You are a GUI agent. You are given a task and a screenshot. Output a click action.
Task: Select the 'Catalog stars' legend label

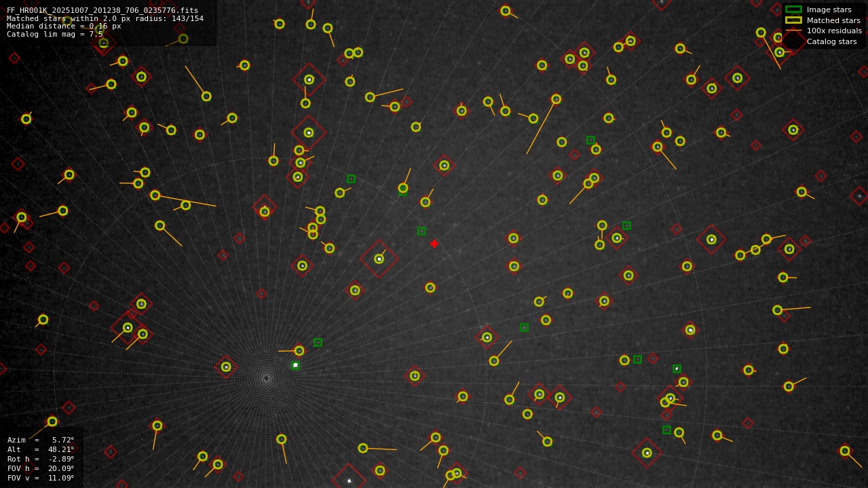click(831, 41)
